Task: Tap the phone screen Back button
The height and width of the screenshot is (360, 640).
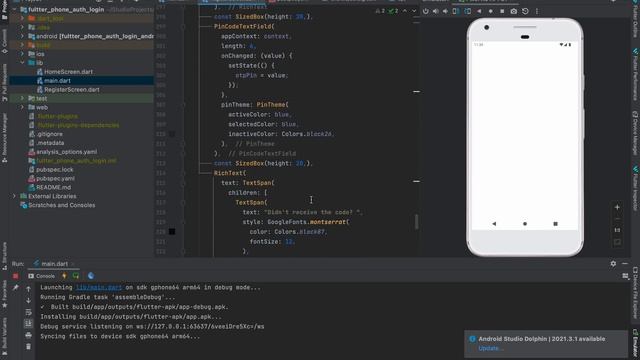Action: click(494, 224)
